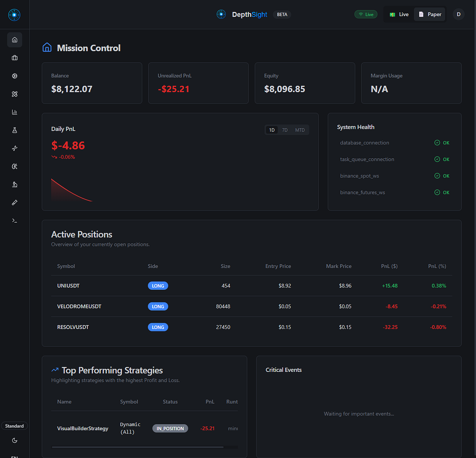This screenshot has height=458, width=476.
Task: Select the 7D timeframe tab
Action: pos(284,130)
